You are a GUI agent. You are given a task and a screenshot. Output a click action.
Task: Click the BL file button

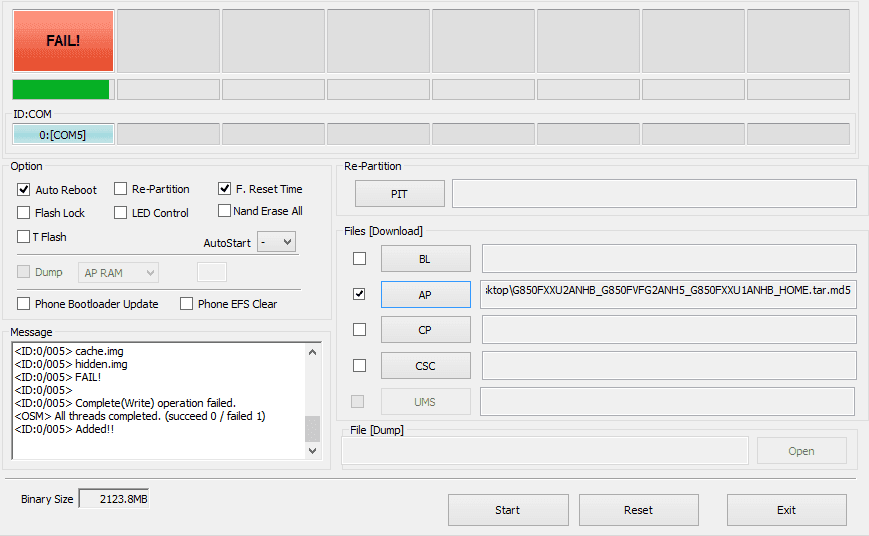click(x=426, y=259)
